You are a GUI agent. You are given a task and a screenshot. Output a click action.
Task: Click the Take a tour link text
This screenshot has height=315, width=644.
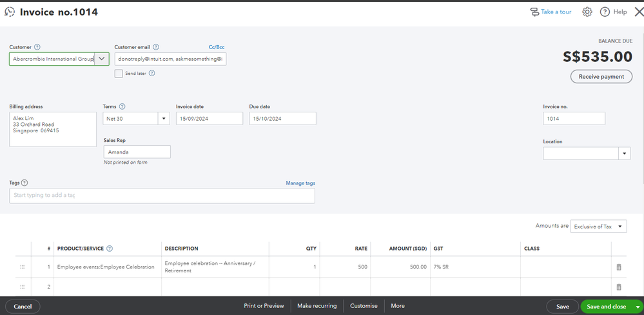(x=556, y=12)
